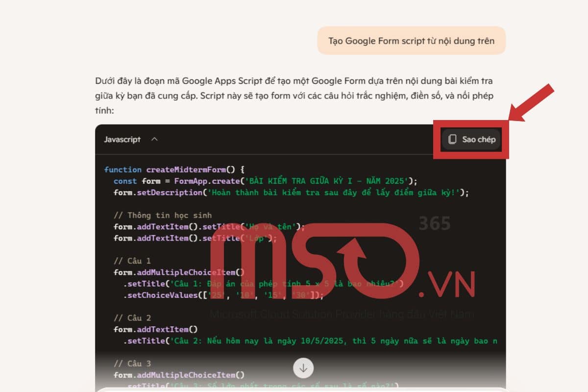Click the "Javascript" language label
Screen dimensions: 588x392
[x=122, y=140]
